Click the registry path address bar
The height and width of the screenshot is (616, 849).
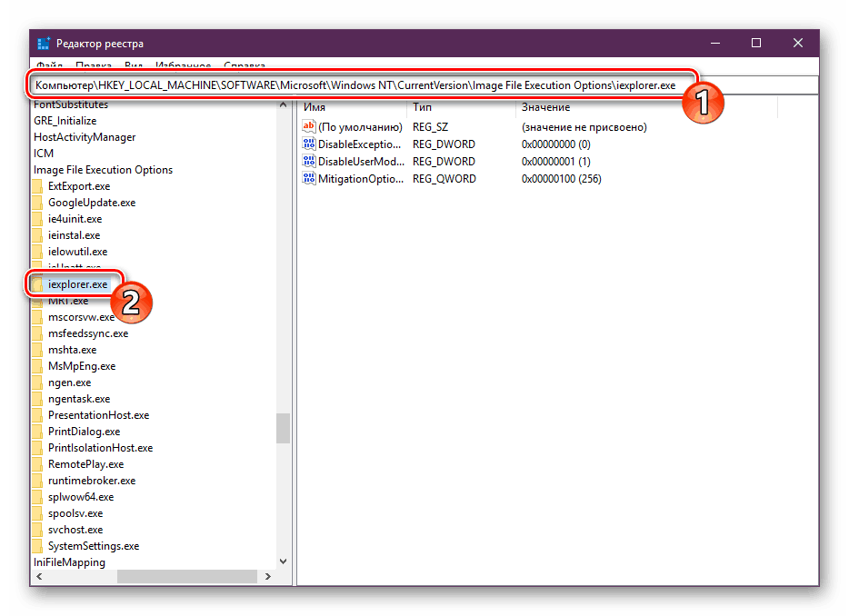click(424, 85)
